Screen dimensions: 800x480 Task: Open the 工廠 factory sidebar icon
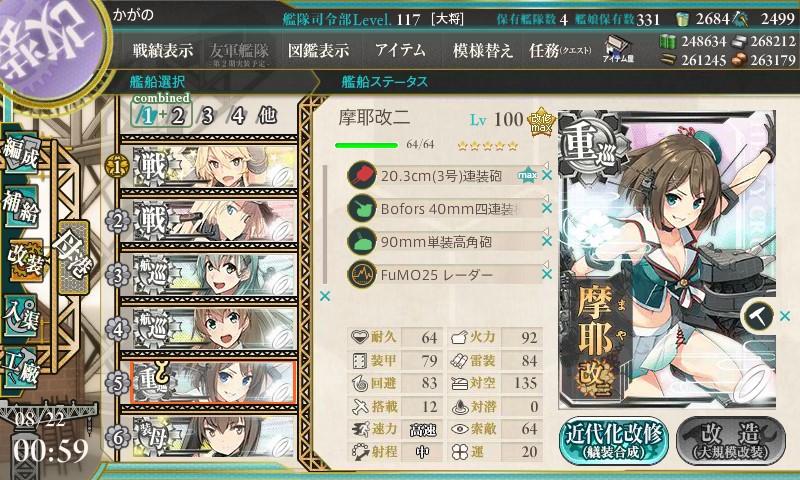click(20, 367)
